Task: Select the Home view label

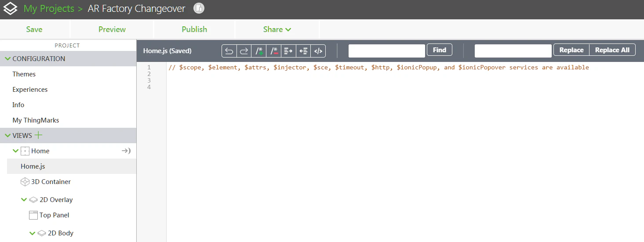Action: tap(40, 151)
